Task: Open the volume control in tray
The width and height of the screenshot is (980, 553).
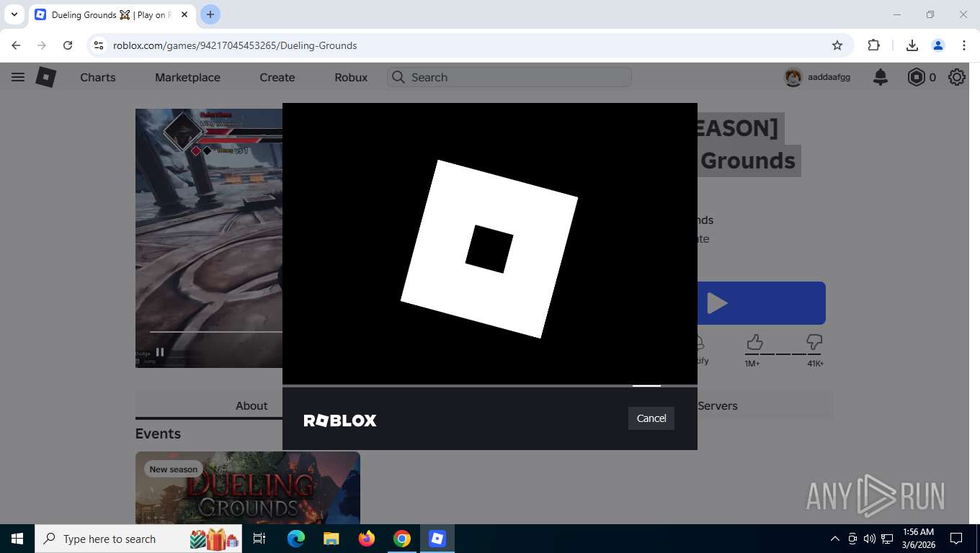Action: tap(870, 539)
